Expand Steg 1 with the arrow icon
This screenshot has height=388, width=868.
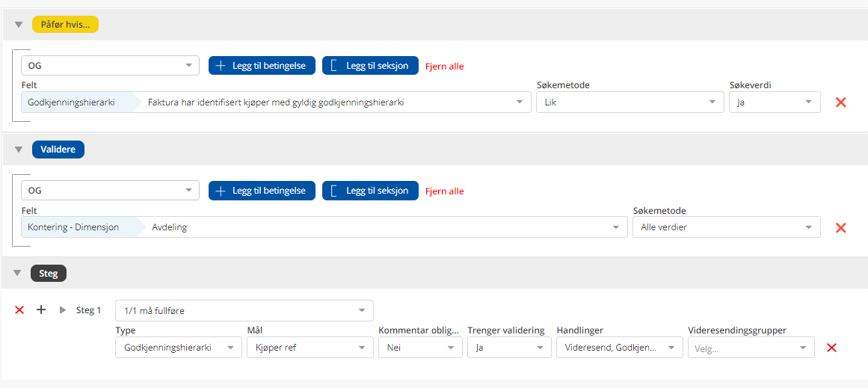coord(63,310)
